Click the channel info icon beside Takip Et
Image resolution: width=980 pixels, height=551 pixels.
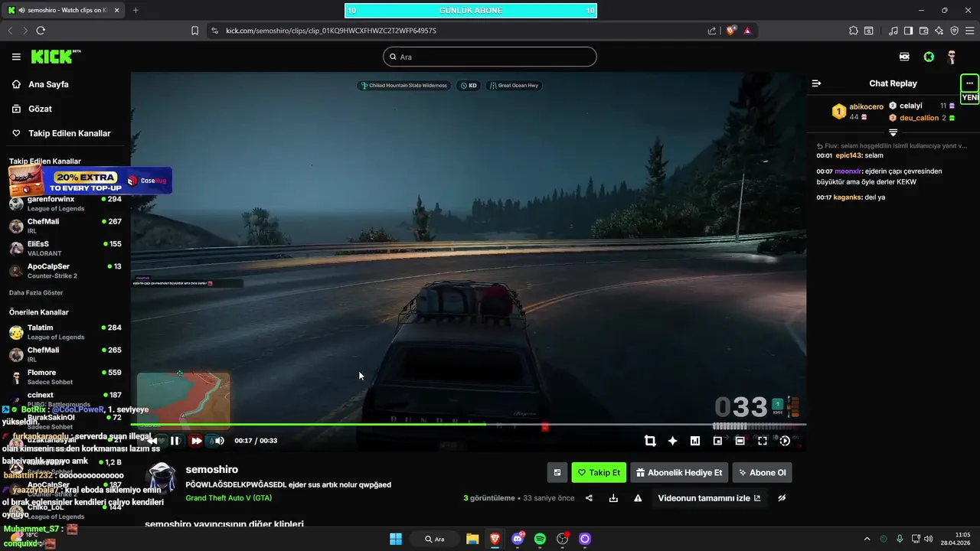click(557, 472)
